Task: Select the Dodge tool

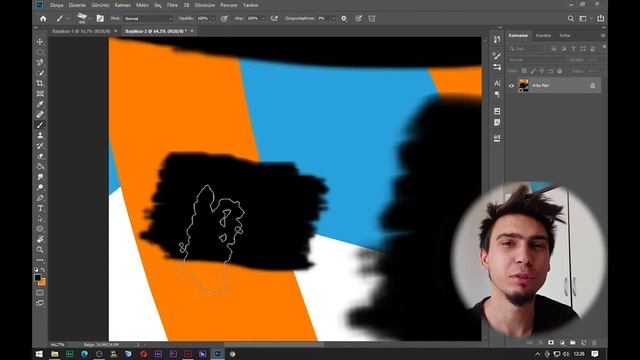Action: [40, 187]
